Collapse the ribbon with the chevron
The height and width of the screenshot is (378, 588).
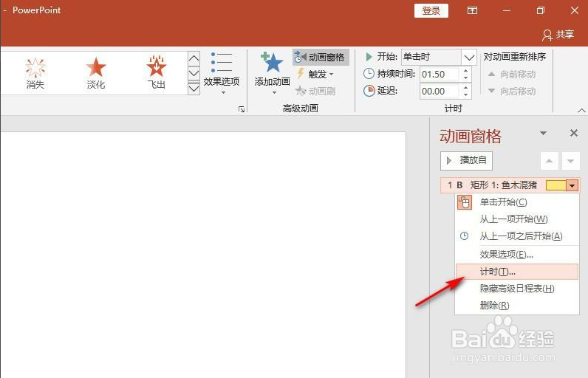(581, 111)
